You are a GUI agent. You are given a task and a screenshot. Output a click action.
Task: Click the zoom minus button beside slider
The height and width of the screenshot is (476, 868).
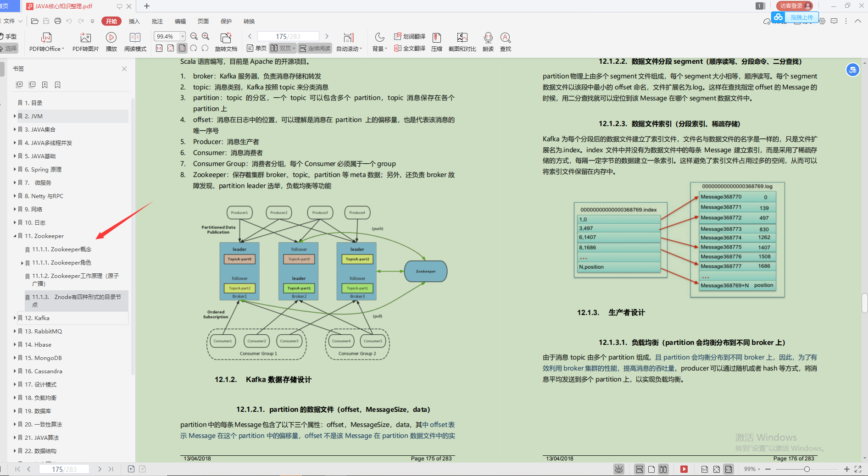tap(768, 469)
